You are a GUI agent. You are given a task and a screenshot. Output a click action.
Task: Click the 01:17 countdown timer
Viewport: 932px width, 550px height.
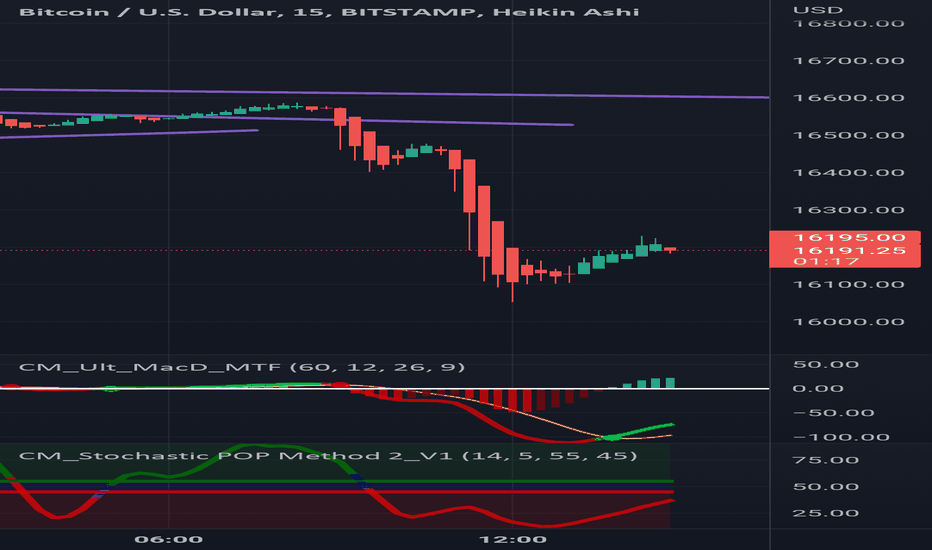coord(827,262)
